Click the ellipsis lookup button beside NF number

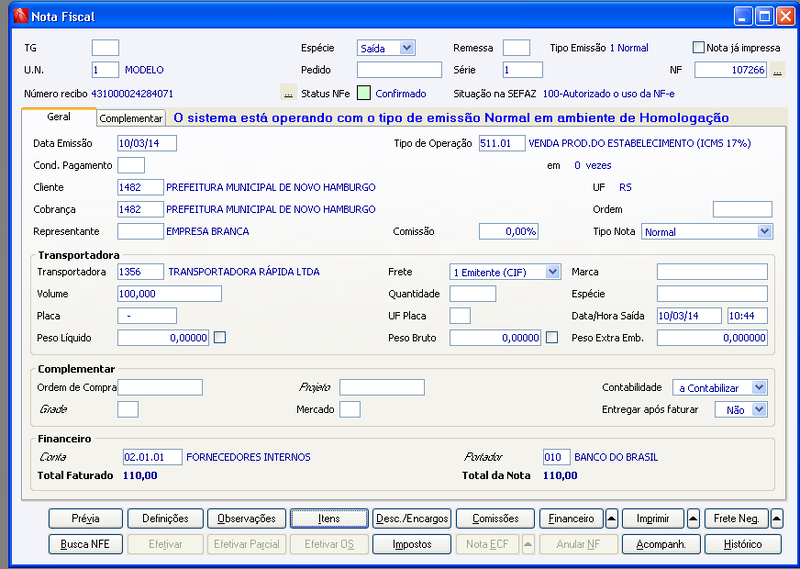tap(777, 70)
